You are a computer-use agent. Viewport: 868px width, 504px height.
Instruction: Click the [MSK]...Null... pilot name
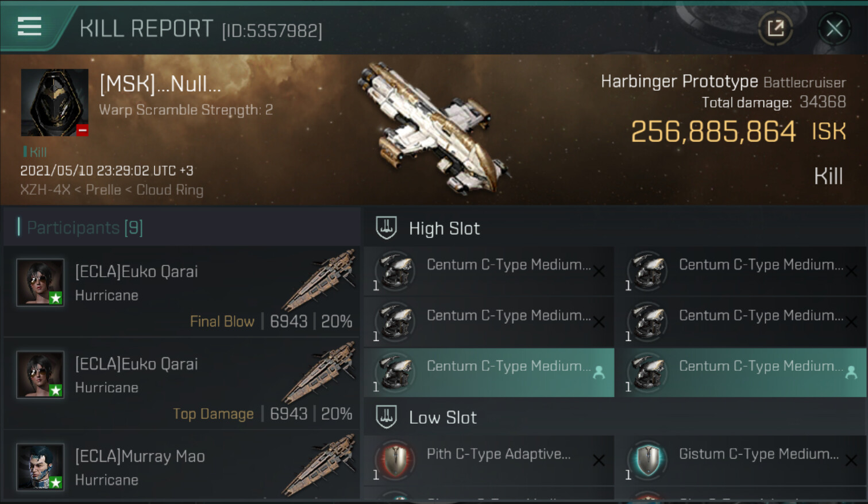(x=160, y=84)
